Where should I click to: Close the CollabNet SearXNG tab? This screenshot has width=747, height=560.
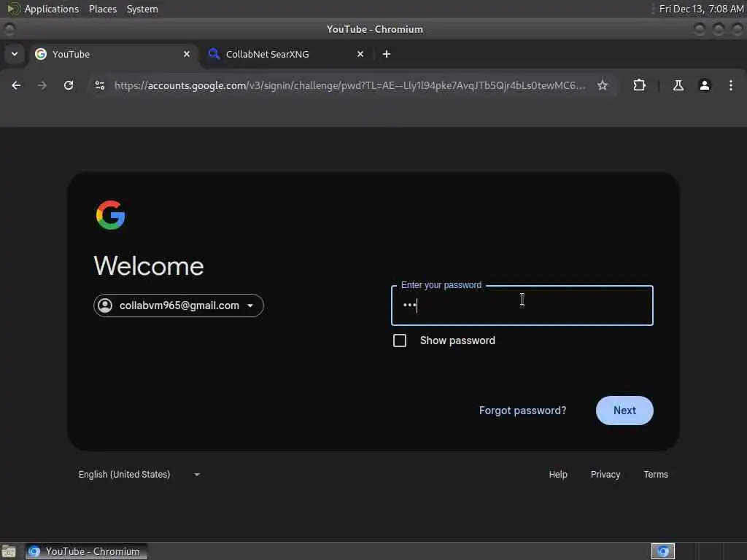tap(360, 54)
